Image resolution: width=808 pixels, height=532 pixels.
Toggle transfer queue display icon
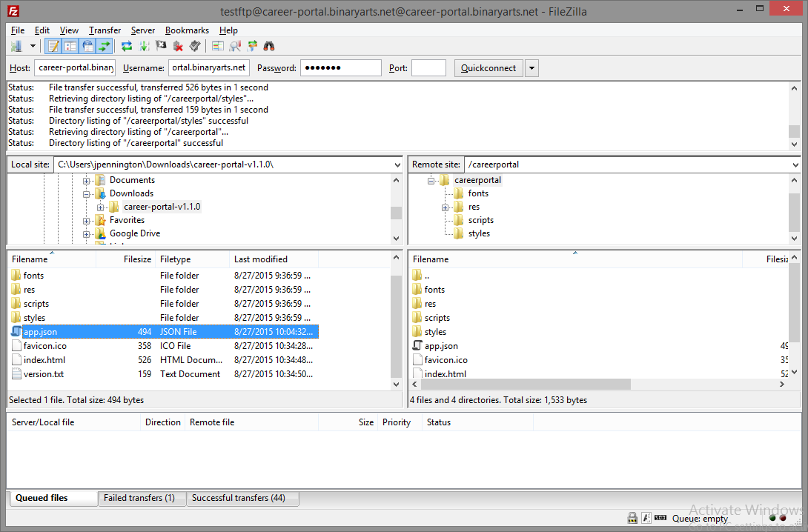pyautogui.click(x=105, y=47)
